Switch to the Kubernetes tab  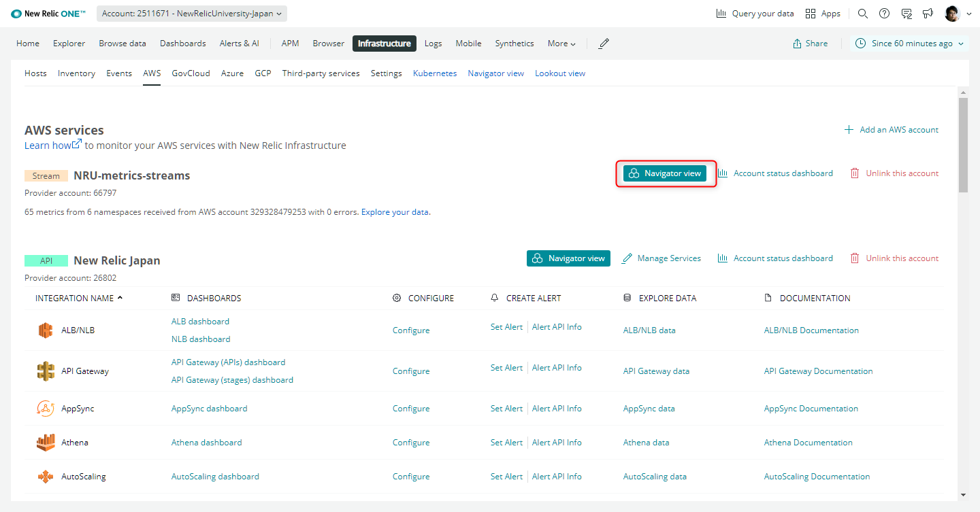435,73
